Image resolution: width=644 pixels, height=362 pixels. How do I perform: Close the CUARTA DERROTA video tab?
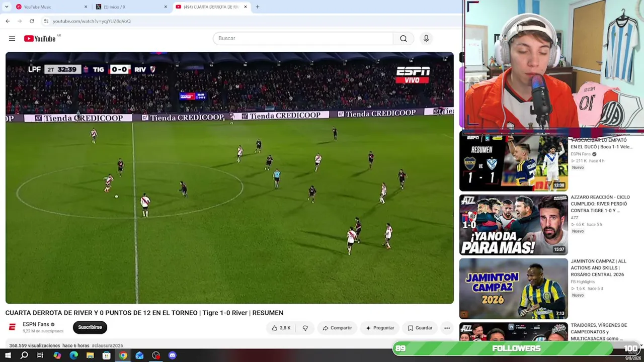246,7
